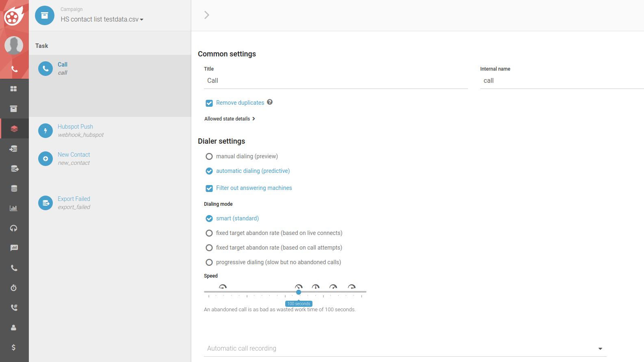
Task: Disable Filter out answering machines
Action: pos(209,188)
